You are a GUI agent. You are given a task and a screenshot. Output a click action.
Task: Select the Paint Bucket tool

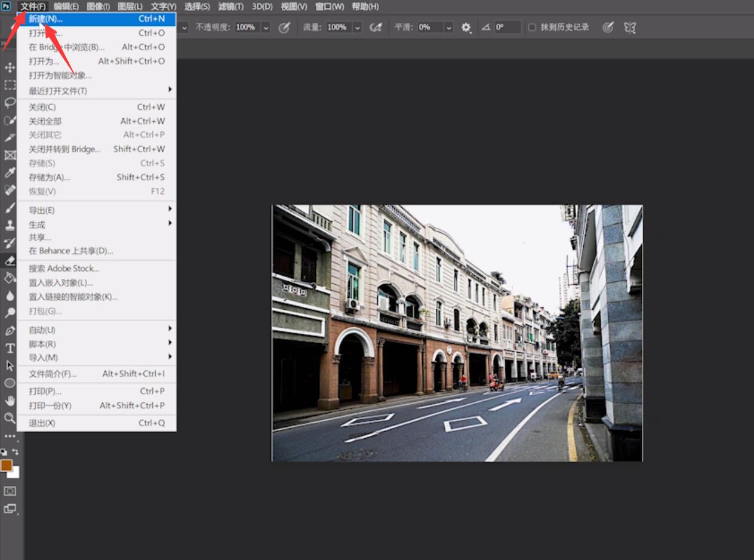pos(10,278)
